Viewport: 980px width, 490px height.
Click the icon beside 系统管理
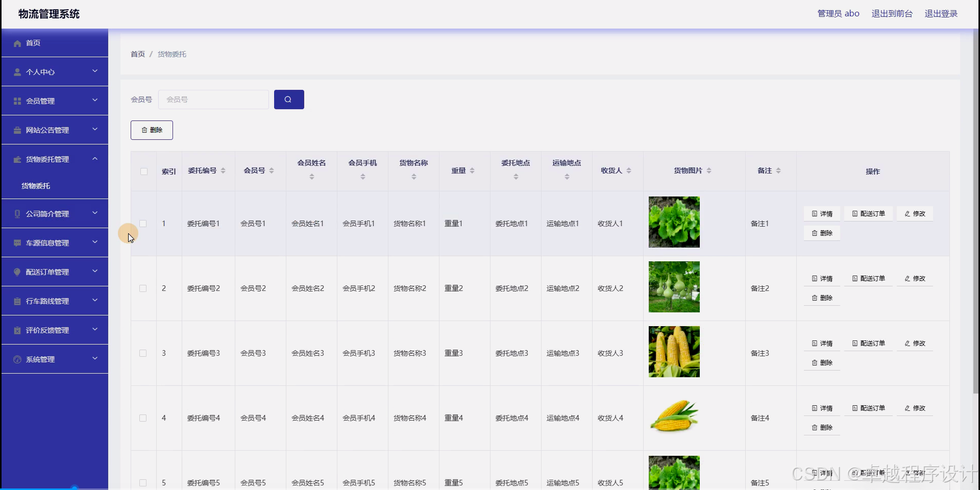tap(17, 359)
